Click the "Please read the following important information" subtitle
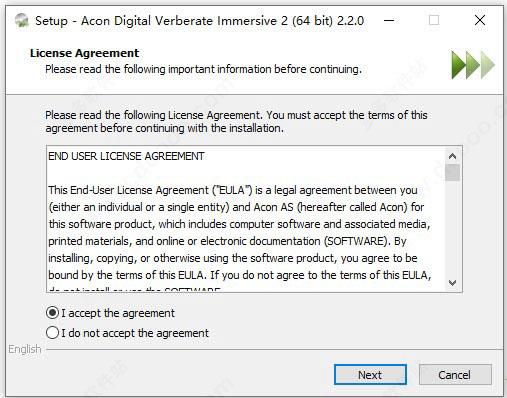 (203, 69)
